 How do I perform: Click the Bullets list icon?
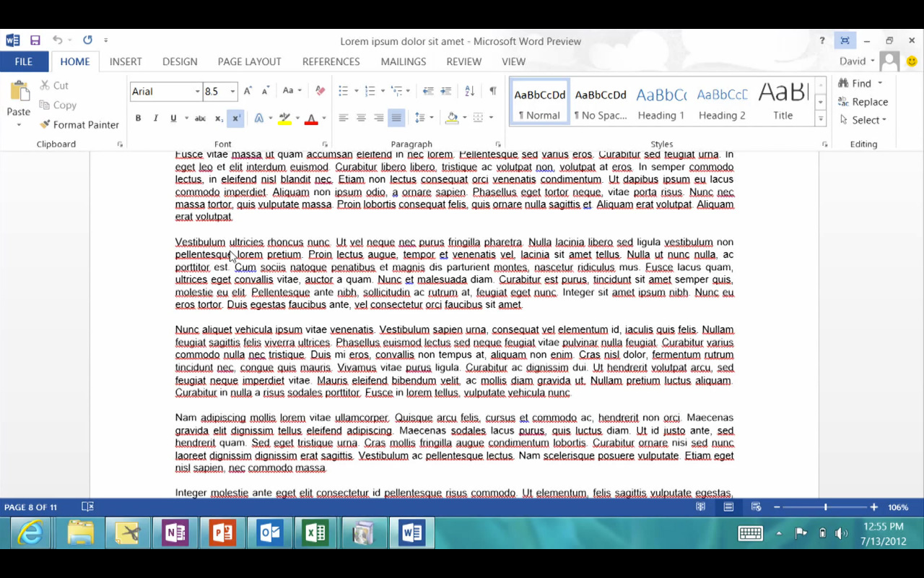click(x=344, y=91)
